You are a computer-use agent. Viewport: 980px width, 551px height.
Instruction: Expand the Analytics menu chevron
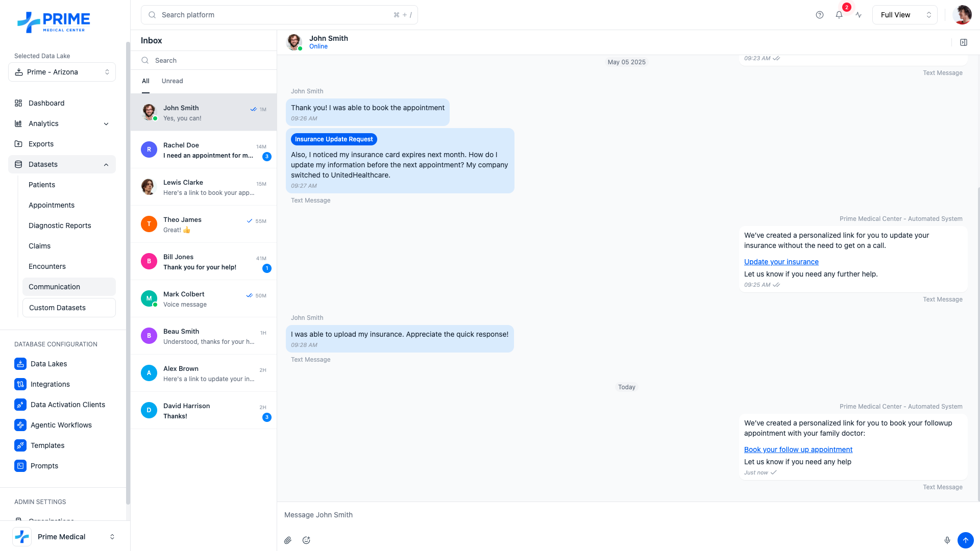(106, 123)
